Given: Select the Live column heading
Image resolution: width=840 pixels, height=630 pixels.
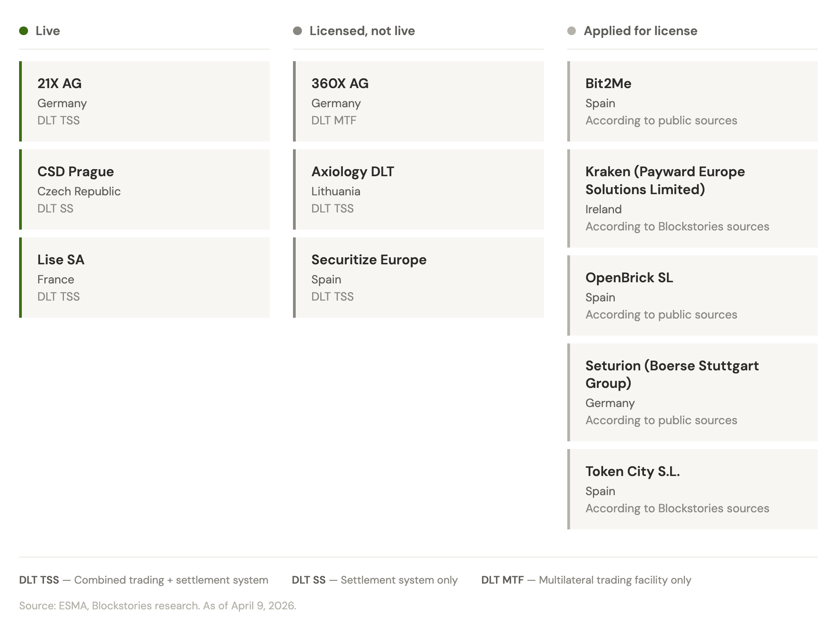Looking at the screenshot, I should click(48, 31).
